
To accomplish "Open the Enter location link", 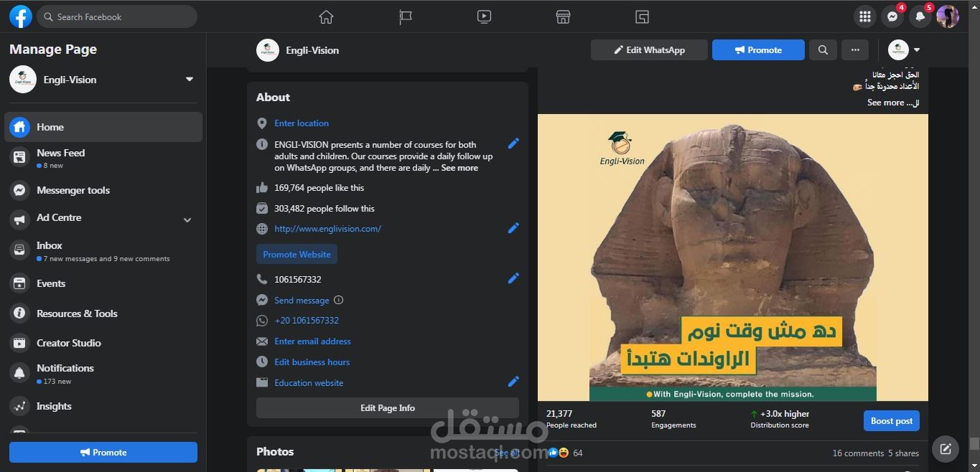I will [x=302, y=123].
